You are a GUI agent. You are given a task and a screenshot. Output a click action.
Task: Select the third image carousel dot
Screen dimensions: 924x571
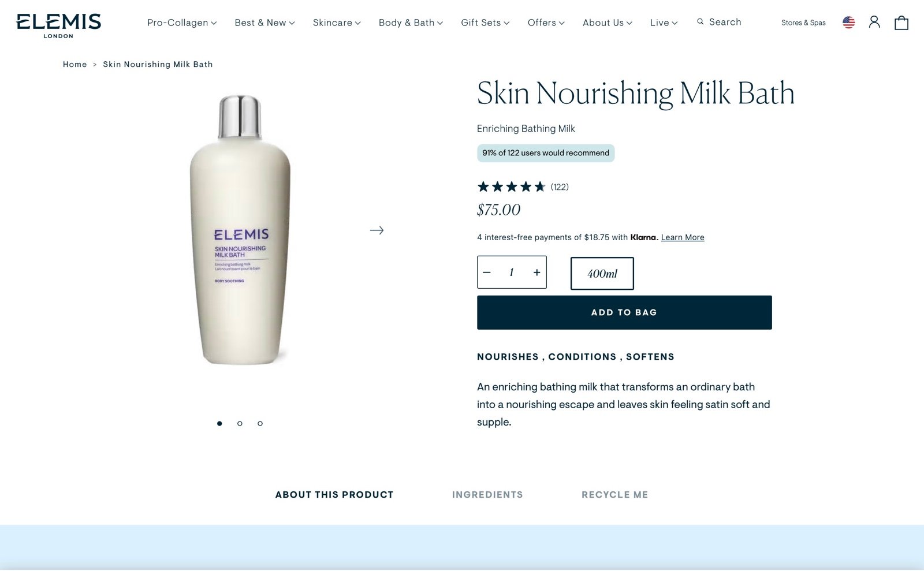(x=260, y=424)
